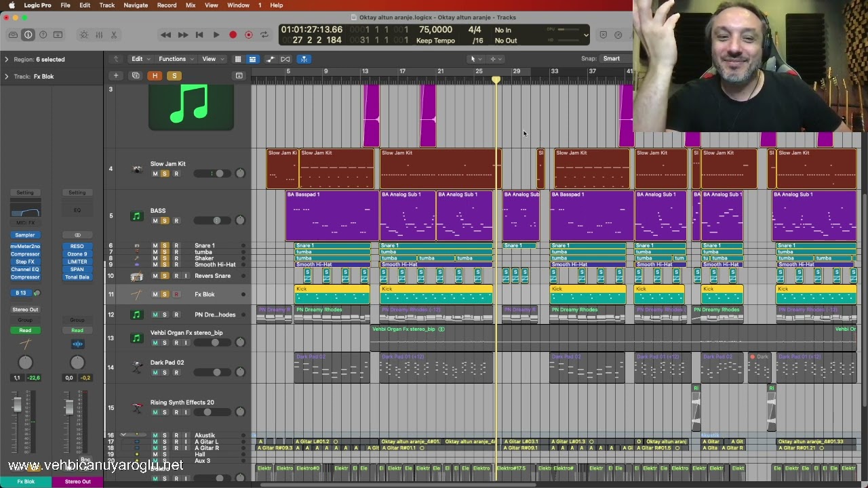This screenshot has height=488, width=868.
Task: Open Quick Help question mark icon
Action: click(43, 35)
